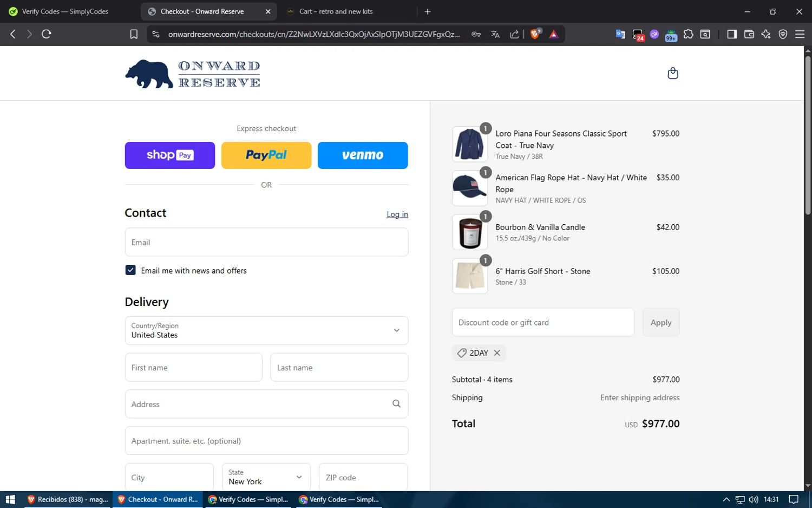Open the State dropdown showing New York
The height and width of the screenshot is (508, 812).
click(x=266, y=477)
